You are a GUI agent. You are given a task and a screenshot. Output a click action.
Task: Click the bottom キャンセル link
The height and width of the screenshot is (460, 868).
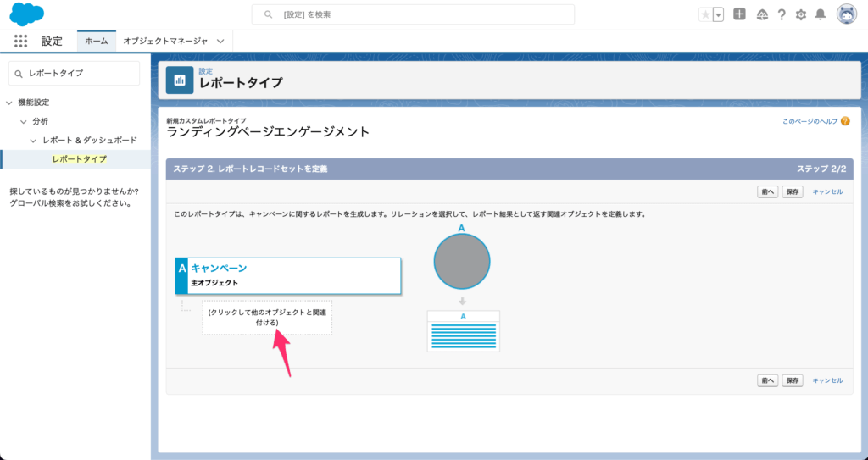[x=827, y=381]
